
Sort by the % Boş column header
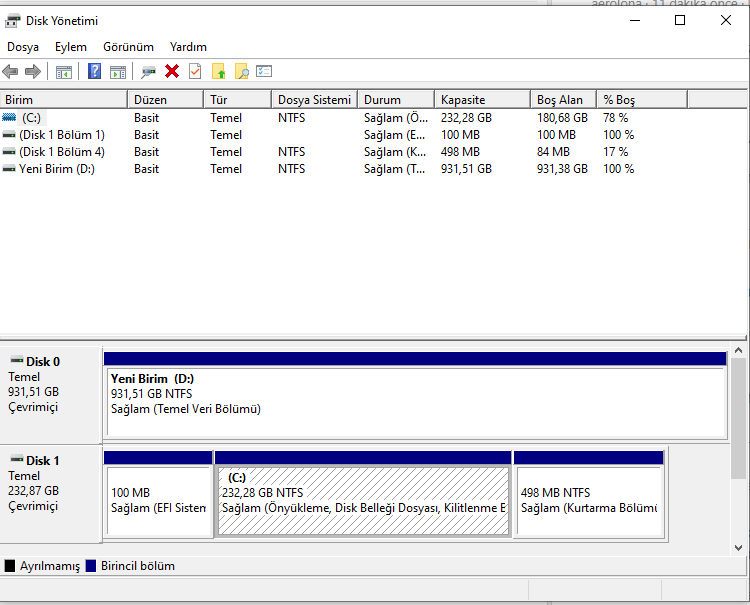pos(642,99)
